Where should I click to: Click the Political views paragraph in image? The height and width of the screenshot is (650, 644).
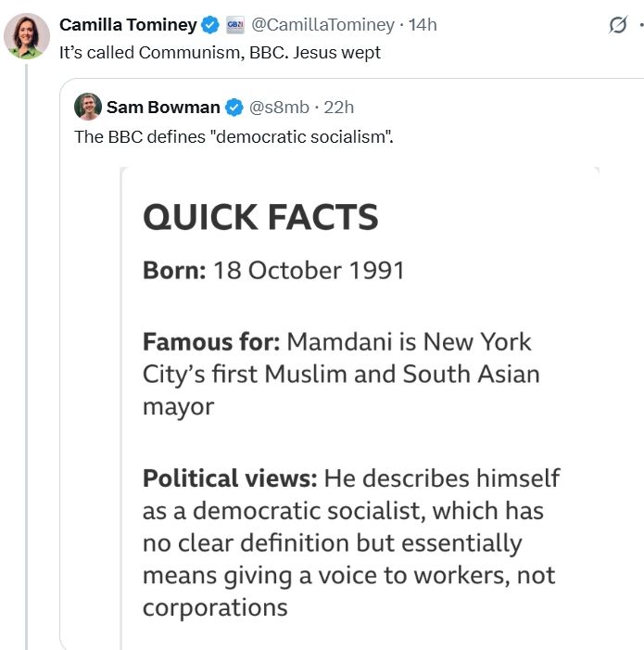click(350, 542)
